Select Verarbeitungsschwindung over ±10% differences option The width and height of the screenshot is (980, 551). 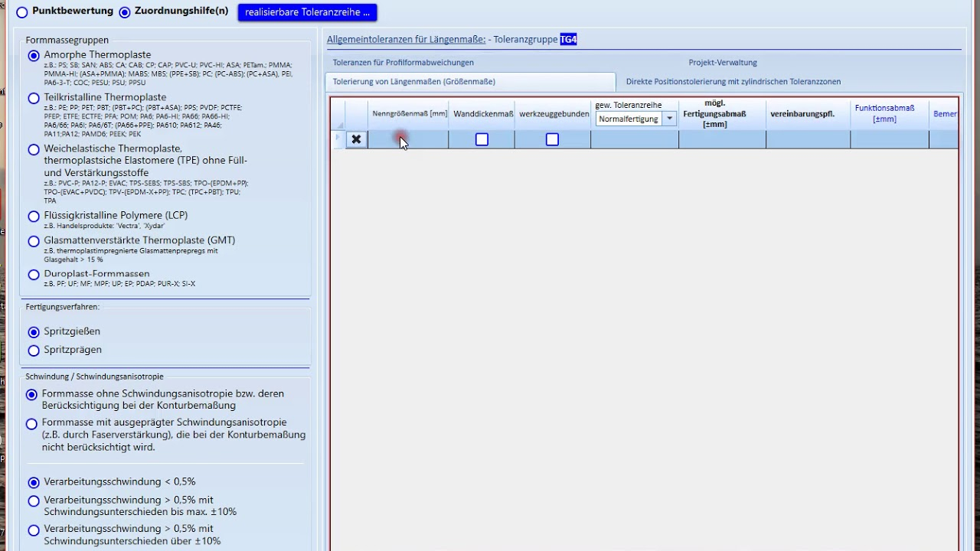click(34, 530)
